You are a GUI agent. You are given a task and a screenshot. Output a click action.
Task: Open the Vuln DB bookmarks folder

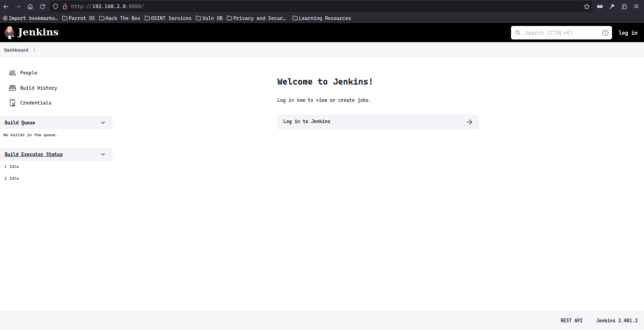pyautogui.click(x=209, y=18)
